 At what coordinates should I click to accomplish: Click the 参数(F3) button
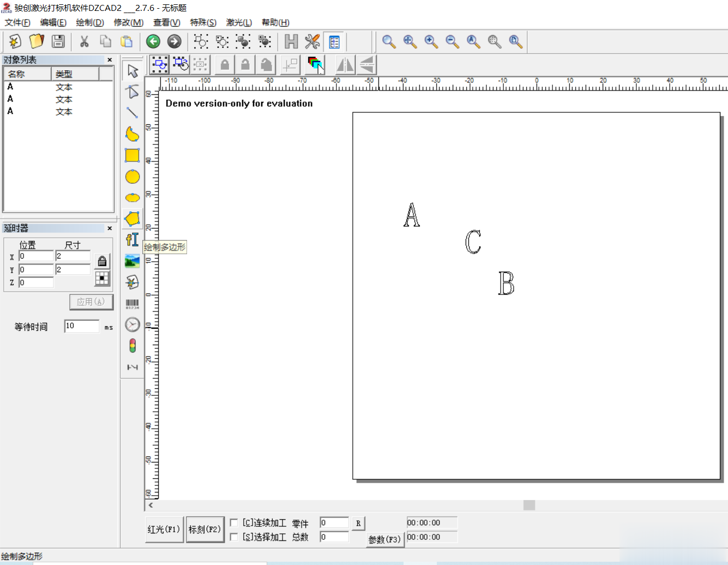[x=384, y=539]
